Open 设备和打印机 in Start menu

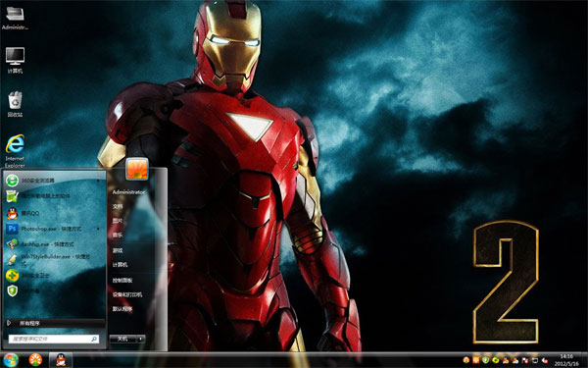pos(127,294)
